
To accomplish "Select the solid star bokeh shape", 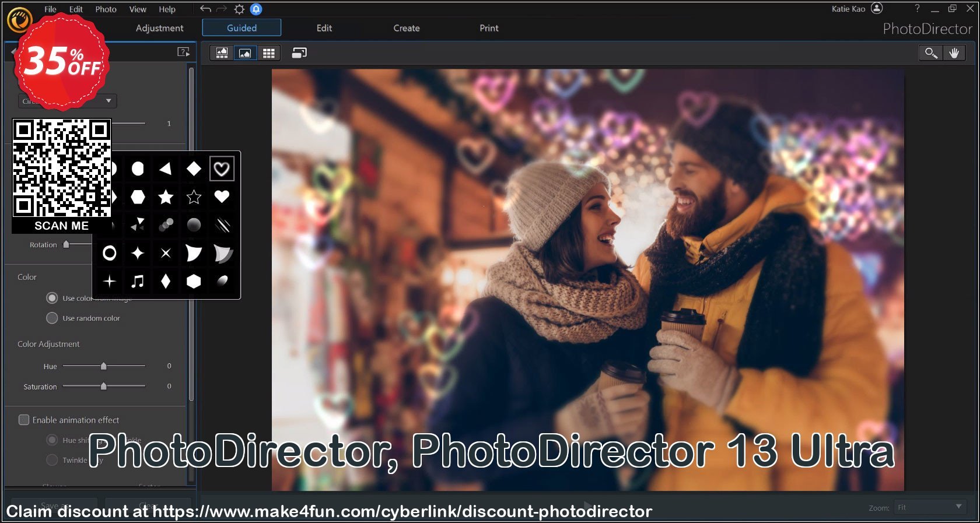I will pyautogui.click(x=166, y=197).
